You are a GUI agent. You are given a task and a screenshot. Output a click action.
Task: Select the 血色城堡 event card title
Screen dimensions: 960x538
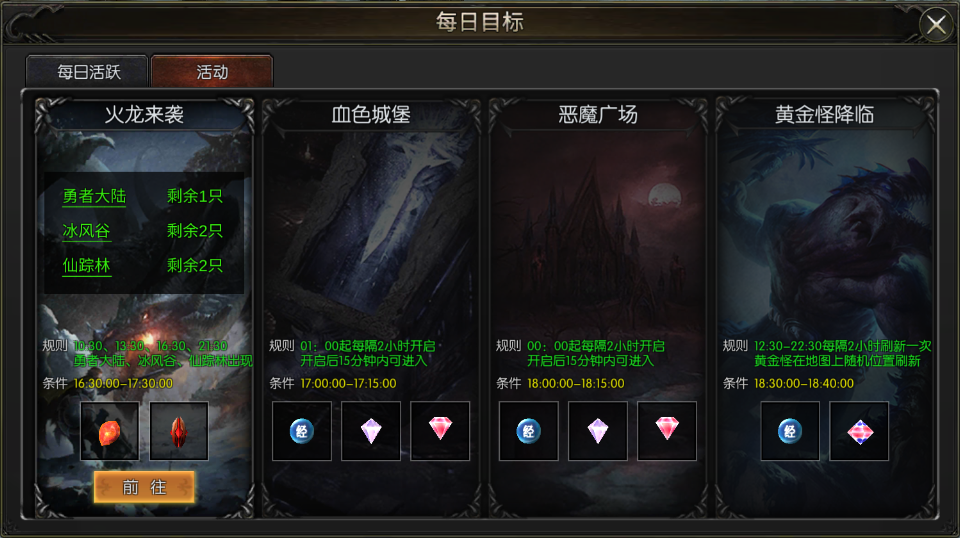(371, 114)
